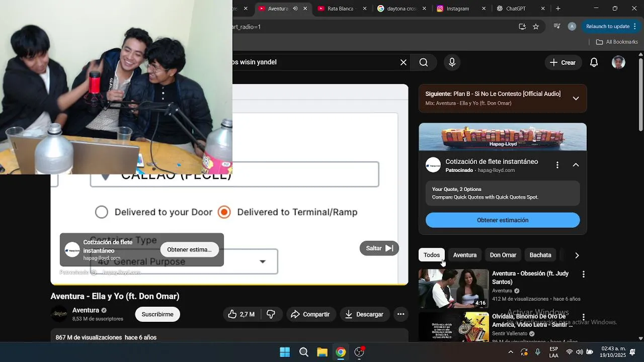Open options for Cotización de flete ad
This screenshot has height=362, width=644.
[557, 165]
